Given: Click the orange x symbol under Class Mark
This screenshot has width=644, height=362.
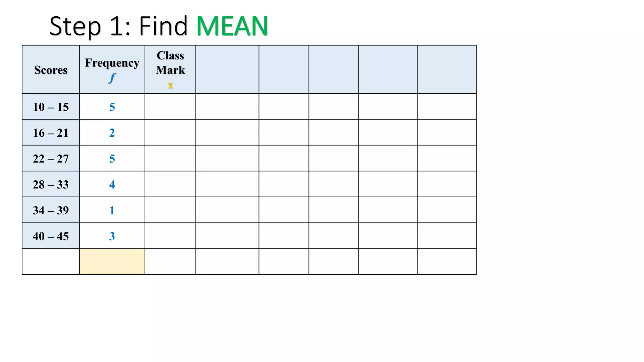Looking at the screenshot, I should 170,85.
